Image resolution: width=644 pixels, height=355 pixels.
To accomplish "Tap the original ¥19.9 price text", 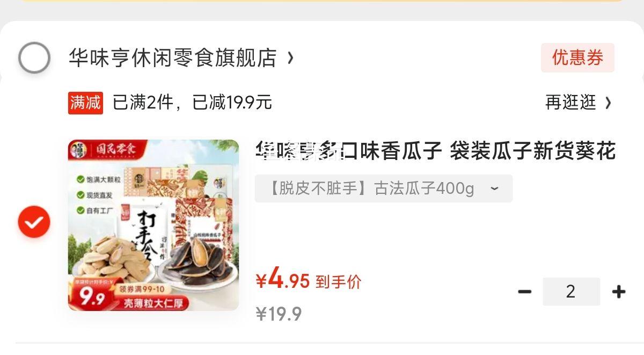I will pyautogui.click(x=279, y=314).
